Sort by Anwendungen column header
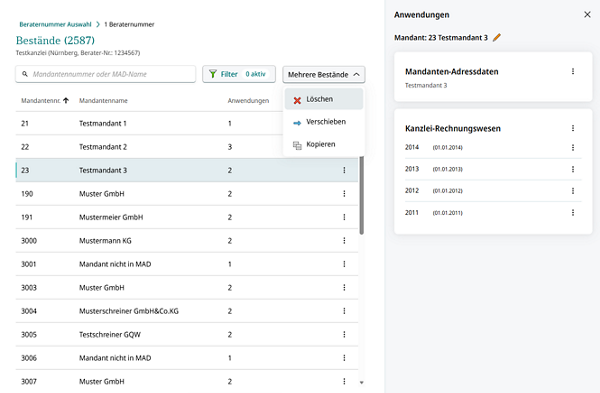 [x=248, y=101]
